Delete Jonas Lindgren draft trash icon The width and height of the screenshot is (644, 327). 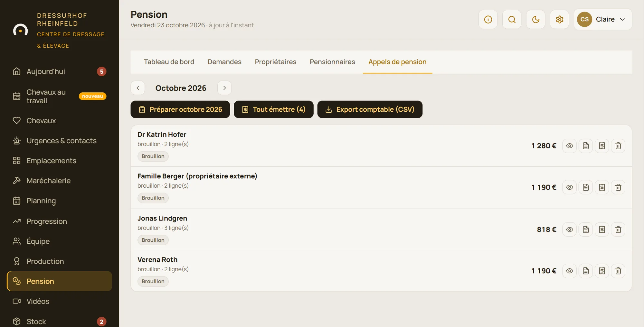point(618,229)
